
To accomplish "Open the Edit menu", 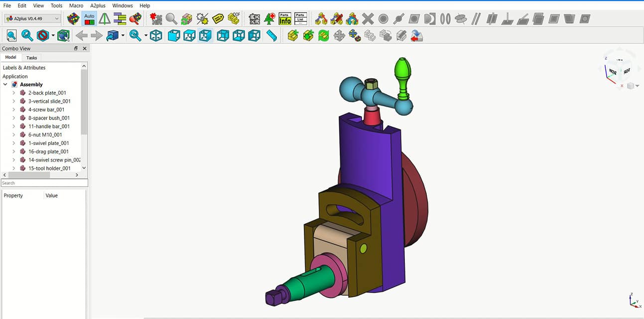I will click(x=22, y=5).
